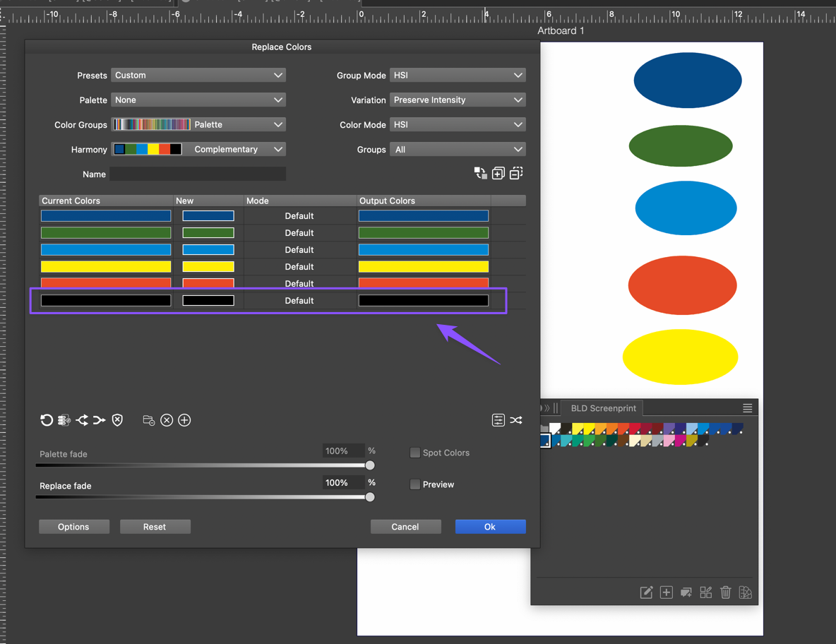Open the Harmony Complementary dropdown
This screenshot has width=836, height=644.
click(238, 149)
